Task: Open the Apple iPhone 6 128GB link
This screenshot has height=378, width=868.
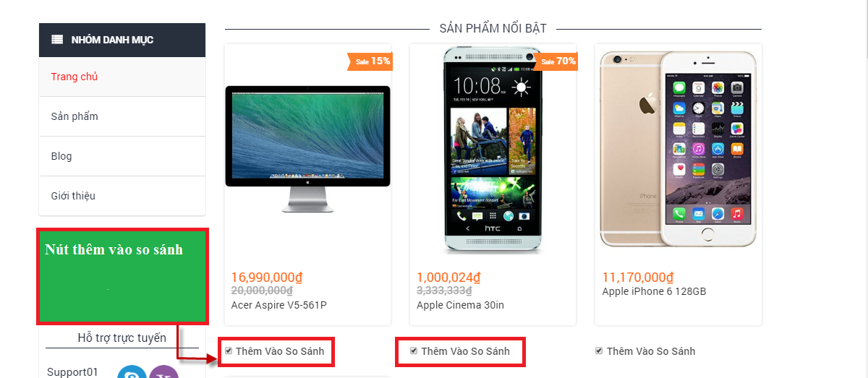Action: point(654,291)
